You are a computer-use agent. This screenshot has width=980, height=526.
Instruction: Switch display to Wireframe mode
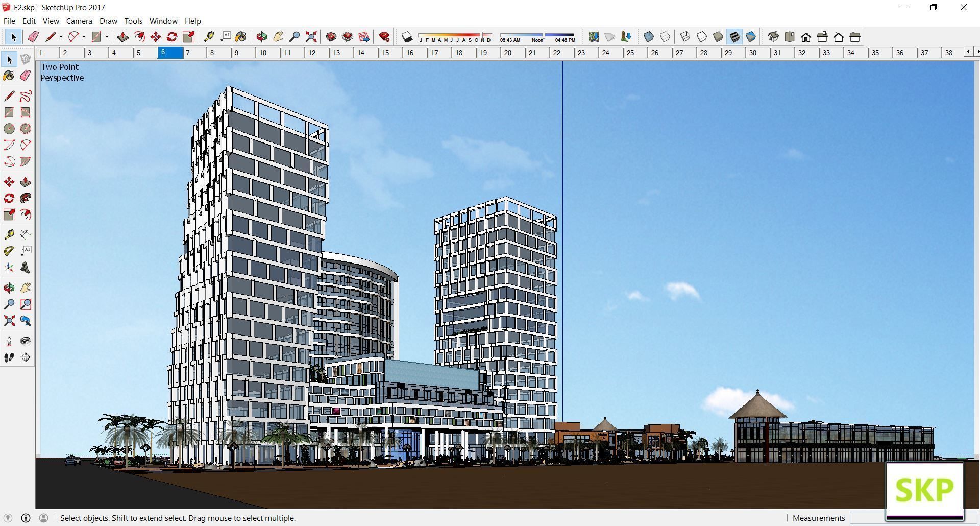pyautogui.click(x=685, y=36)
